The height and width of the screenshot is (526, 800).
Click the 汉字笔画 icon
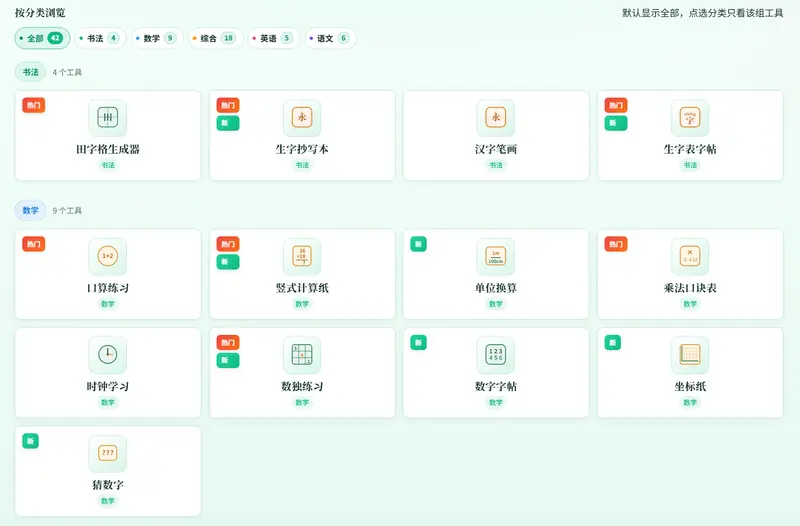tap(496, 117)
